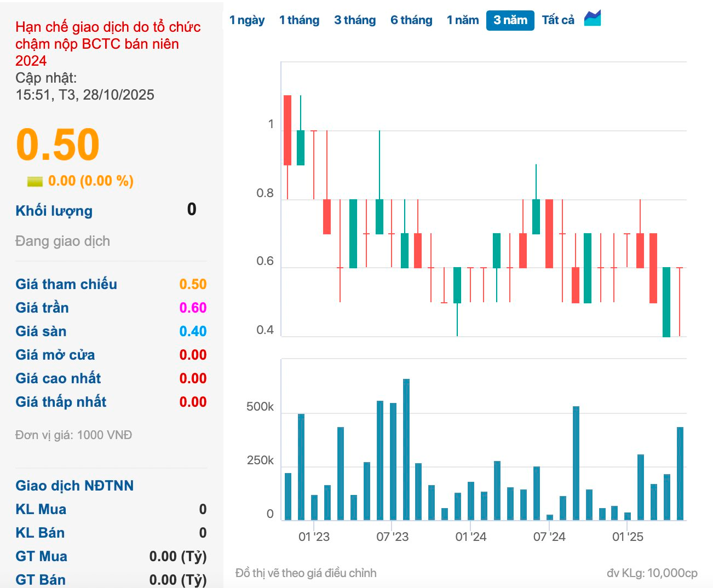Choose the 3 tháng time range

(355, 20)
